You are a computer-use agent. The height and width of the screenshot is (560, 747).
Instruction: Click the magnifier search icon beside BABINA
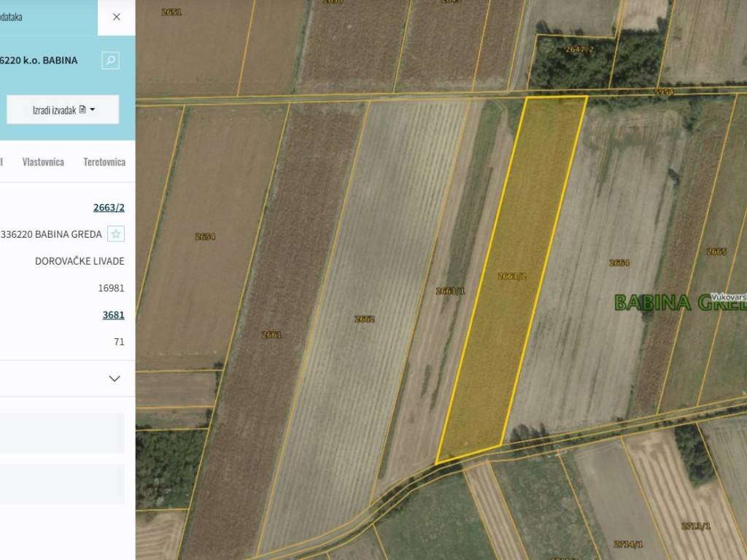111,61
